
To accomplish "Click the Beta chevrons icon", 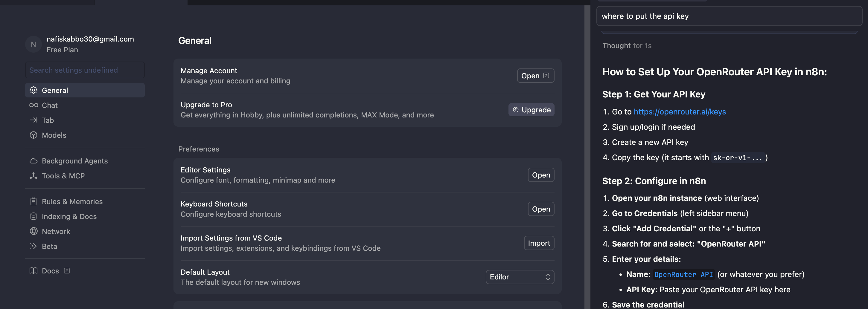I will tap(33, 246).
